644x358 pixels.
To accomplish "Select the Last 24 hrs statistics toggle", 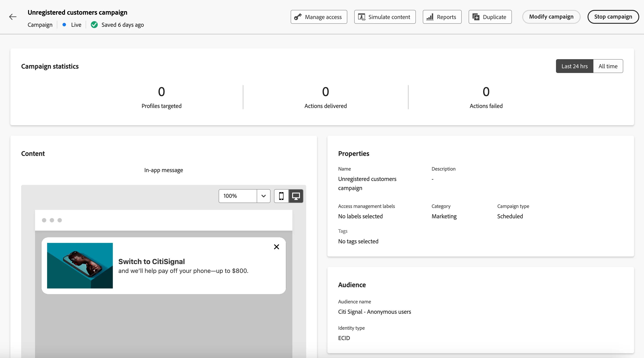I will click(575, 66).
